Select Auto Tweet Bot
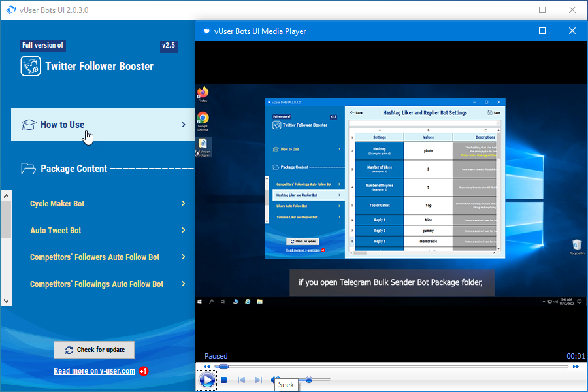The image size is (588, 392). 56,231
